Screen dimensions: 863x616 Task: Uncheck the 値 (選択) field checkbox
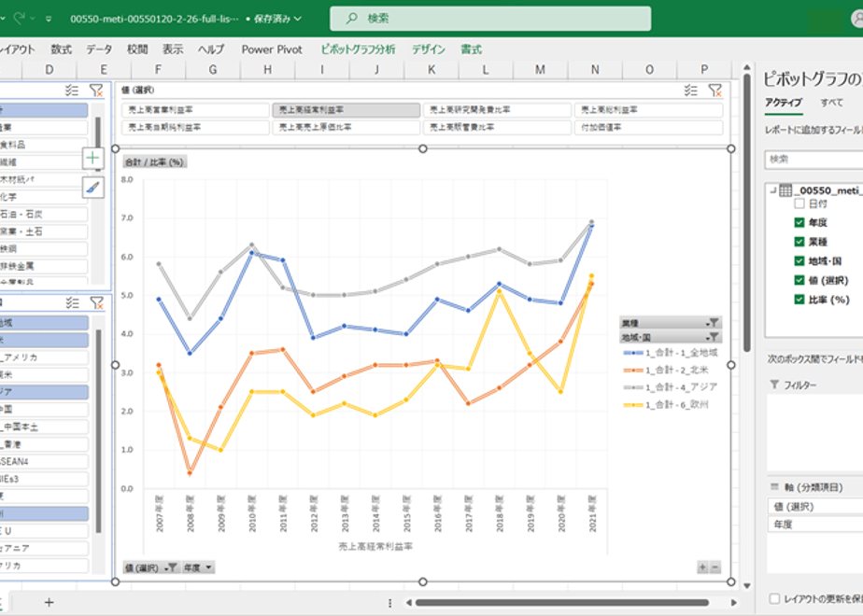pos(799,280)
